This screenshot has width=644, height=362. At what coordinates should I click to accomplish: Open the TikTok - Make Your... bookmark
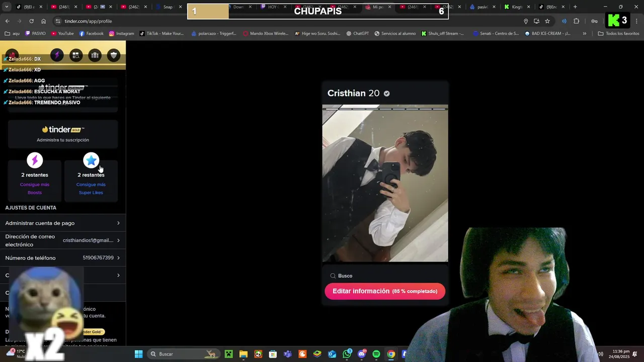(161, 34)
